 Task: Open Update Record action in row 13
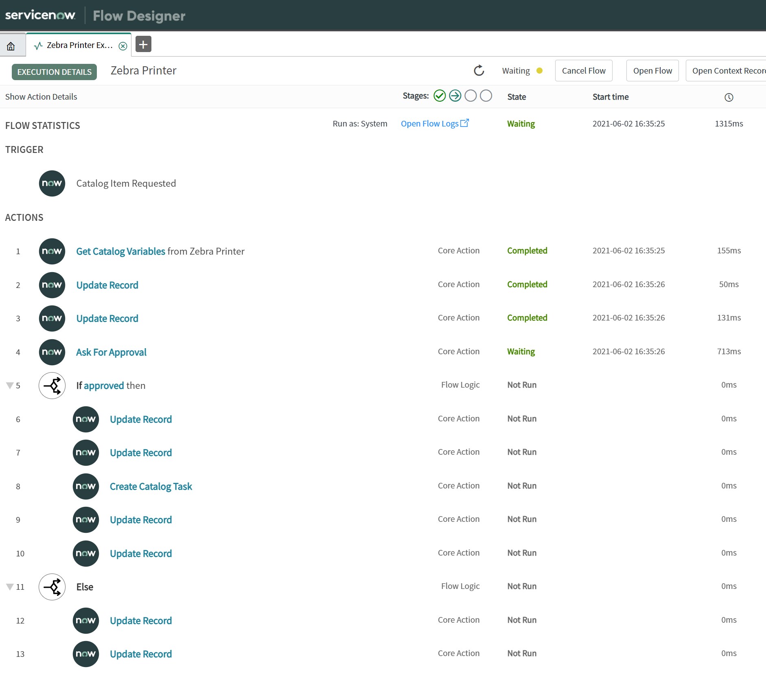(x=141, y=654)
